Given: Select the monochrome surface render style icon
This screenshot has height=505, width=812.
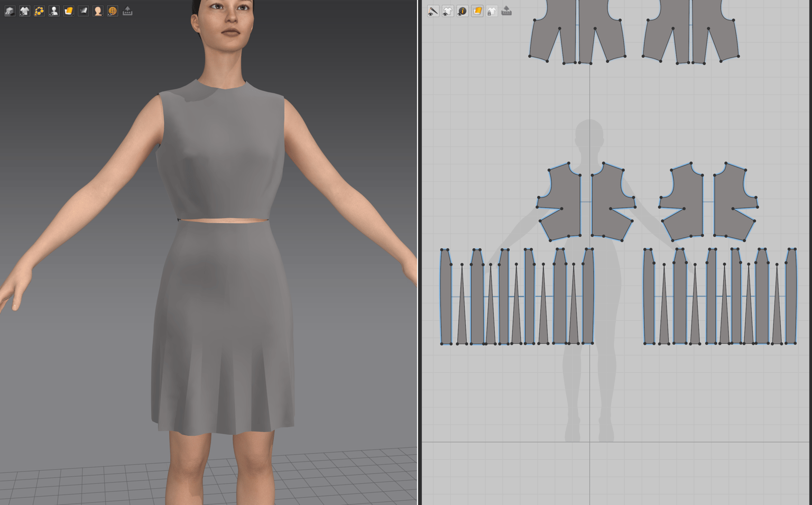Looking at the screenshot, I should point(84,11).
